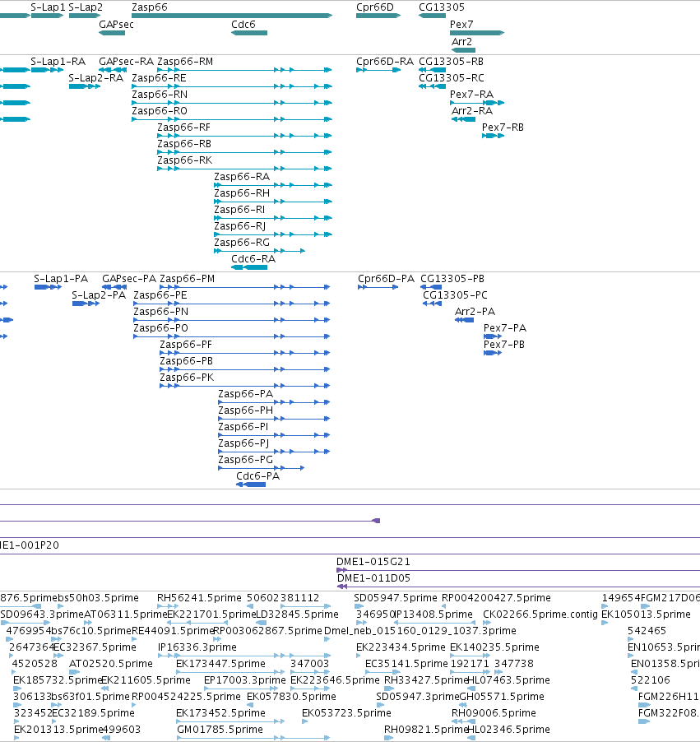The image size is (700, 742).
Task: Click protein Zasp66-PM
Action: coord(187,279)
